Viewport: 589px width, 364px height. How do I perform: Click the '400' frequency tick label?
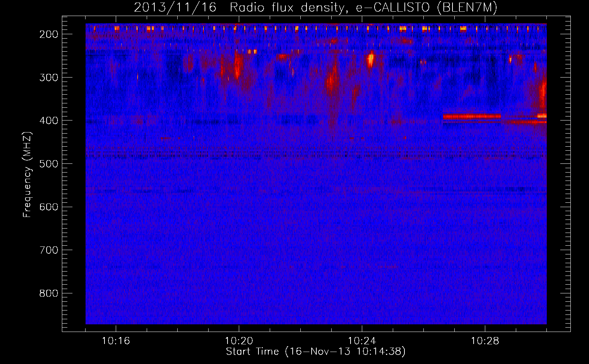tap(49, 120)
